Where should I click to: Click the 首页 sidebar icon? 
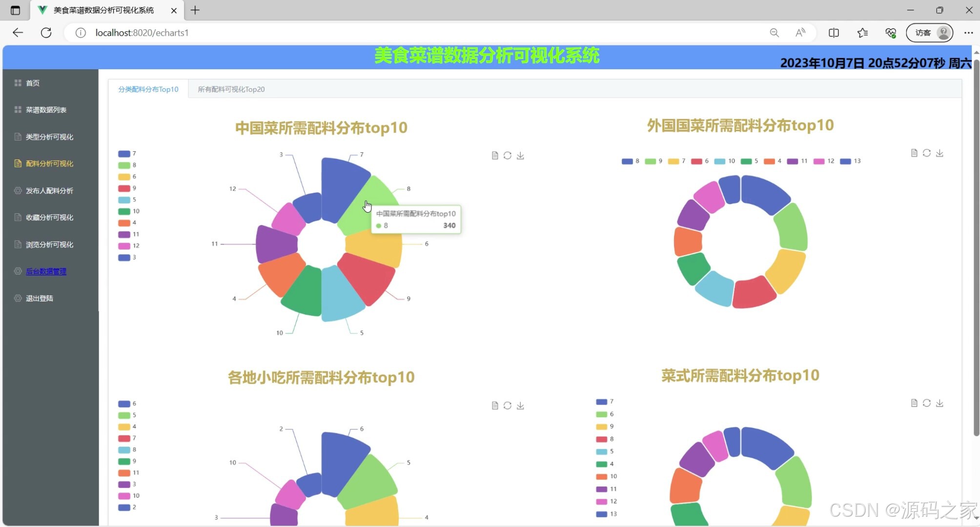pos(18,83)
